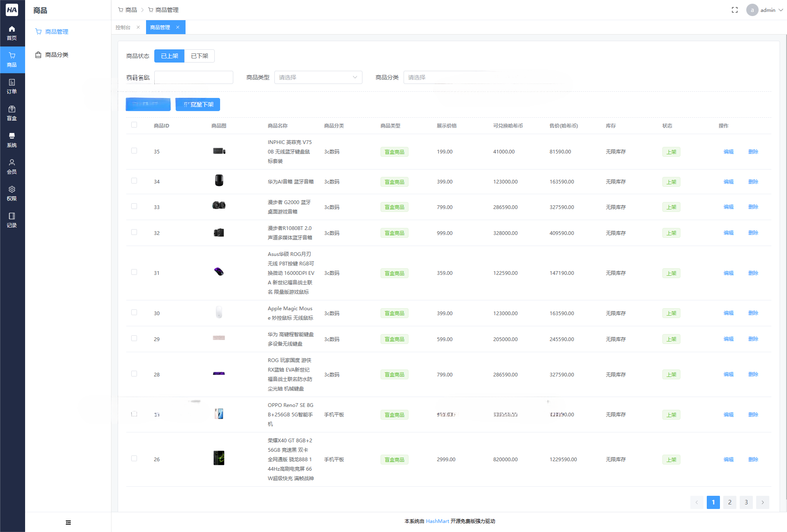The image size is (787, 532).
Task: Open the admin user dropdown arrow
Action: tap(781, 10)
